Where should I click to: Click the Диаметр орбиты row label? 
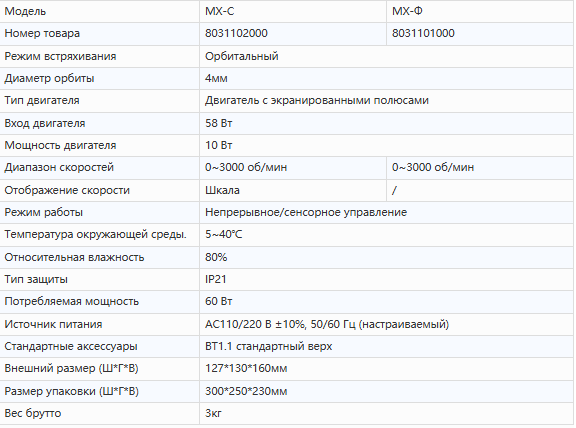(49, 78)
